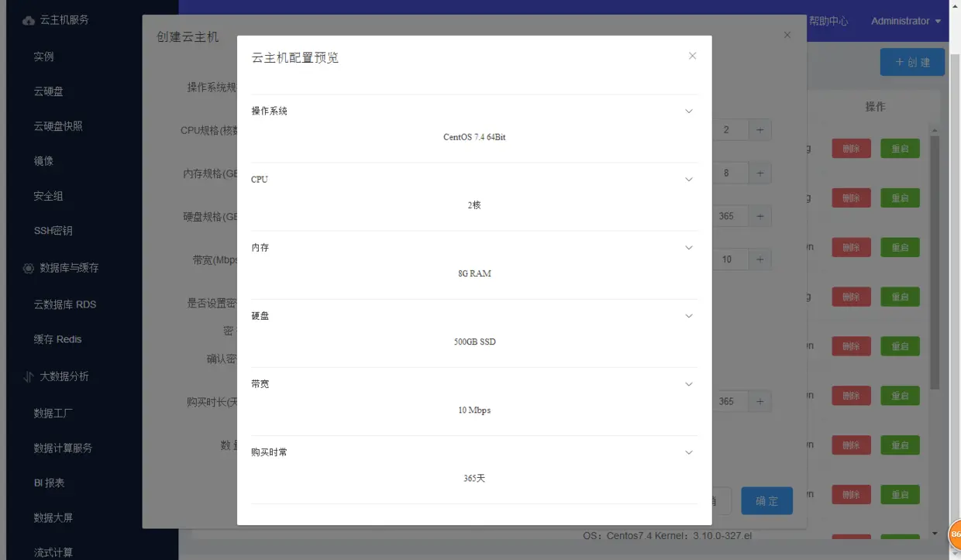This screenshot has width=961, height=560.
Task: Collapse the 购买时长 section showing 365天
Action: click(688, 452)
